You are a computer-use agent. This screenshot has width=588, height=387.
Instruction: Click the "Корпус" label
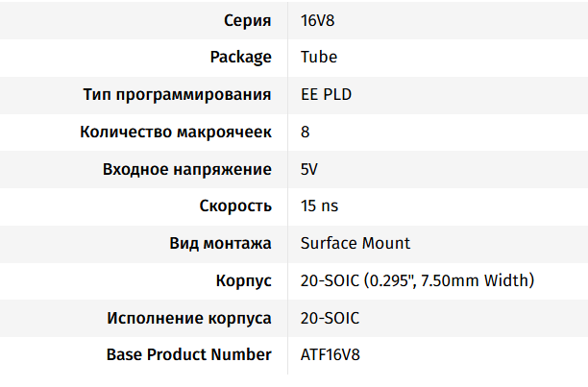(x=244, y=280)
